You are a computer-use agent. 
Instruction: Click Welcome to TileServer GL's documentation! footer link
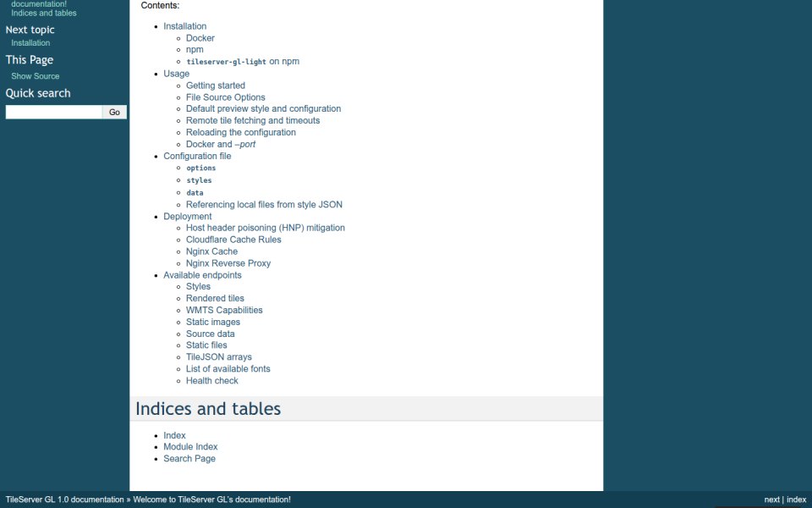(211, 500)
